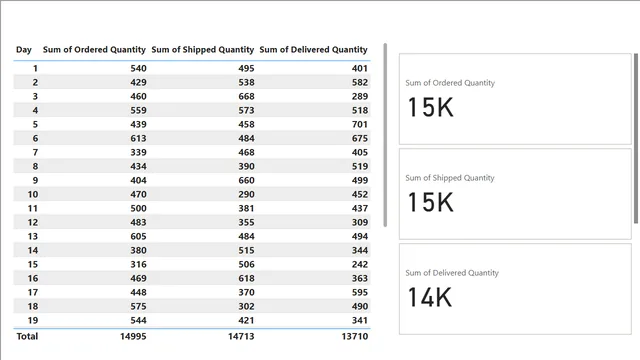Select shipped value 468 for day 7

[246, 152]
